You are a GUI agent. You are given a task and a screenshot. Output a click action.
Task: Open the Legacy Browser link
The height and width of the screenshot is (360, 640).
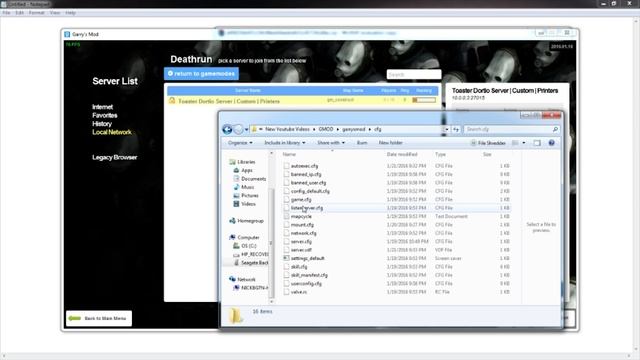pyautogui.click(x=114, y=158)
